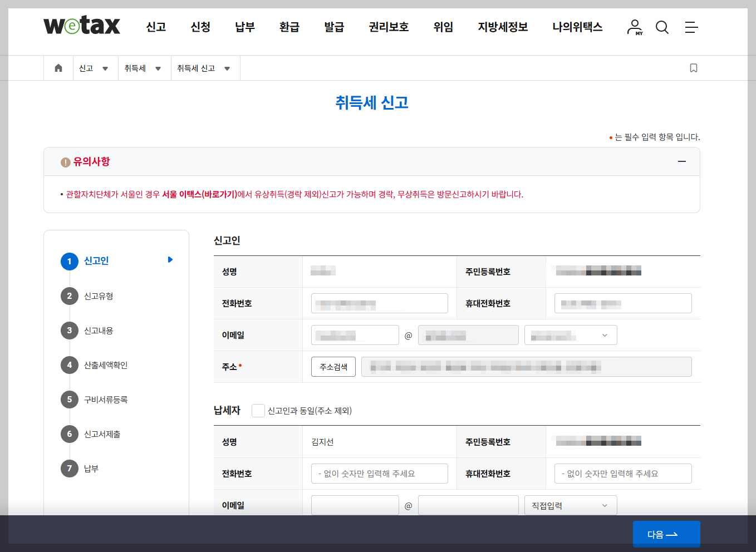This screenshot has height=552, width=756.
Task: Check 신고인과 동일(주소 제외) checkbox
Action: tap(258, 411)
